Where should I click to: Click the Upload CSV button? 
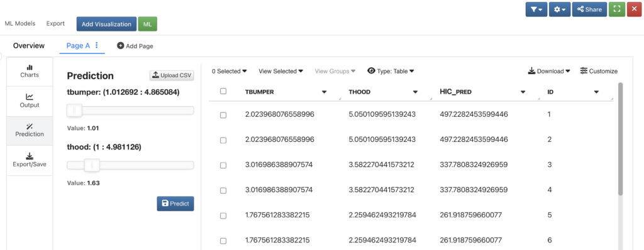pos(172,75)
